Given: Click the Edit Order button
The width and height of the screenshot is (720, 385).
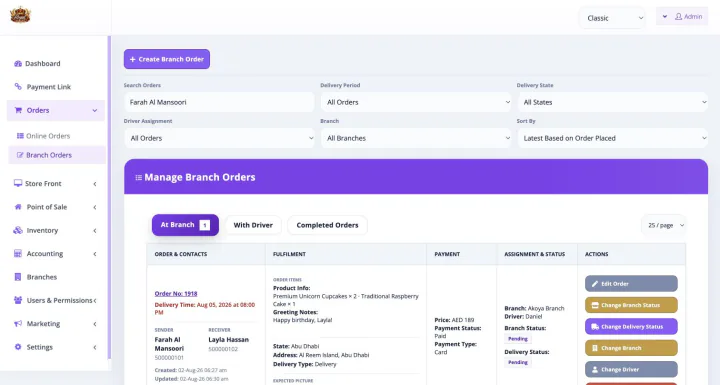Looking at the screenshot, I should pos(631,283).
